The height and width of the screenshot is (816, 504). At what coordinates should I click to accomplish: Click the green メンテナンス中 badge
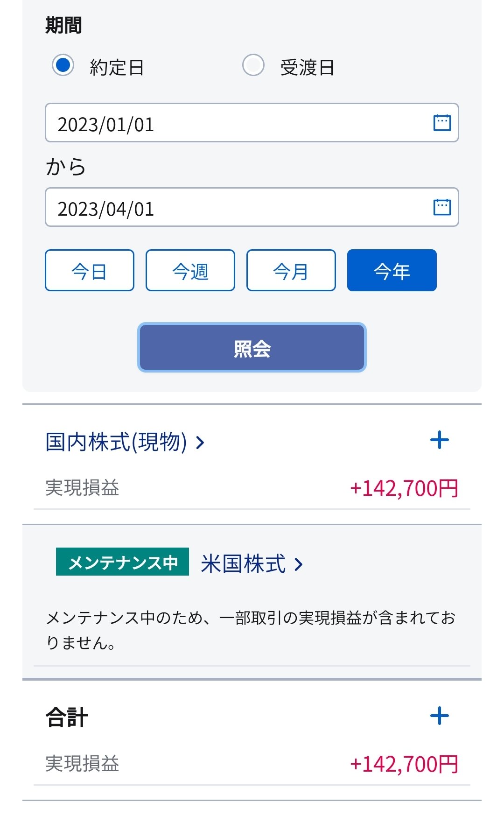(x=122, y=562)
